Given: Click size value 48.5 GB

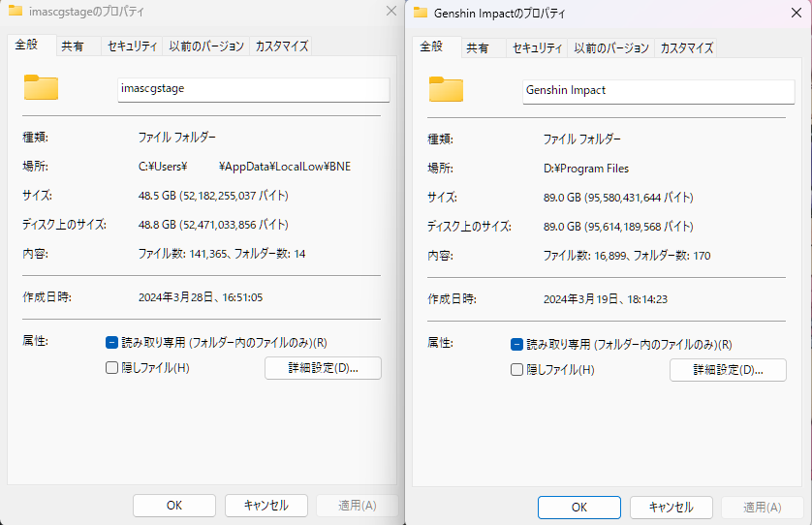Looking at the screenshot, I should (213, 196).
